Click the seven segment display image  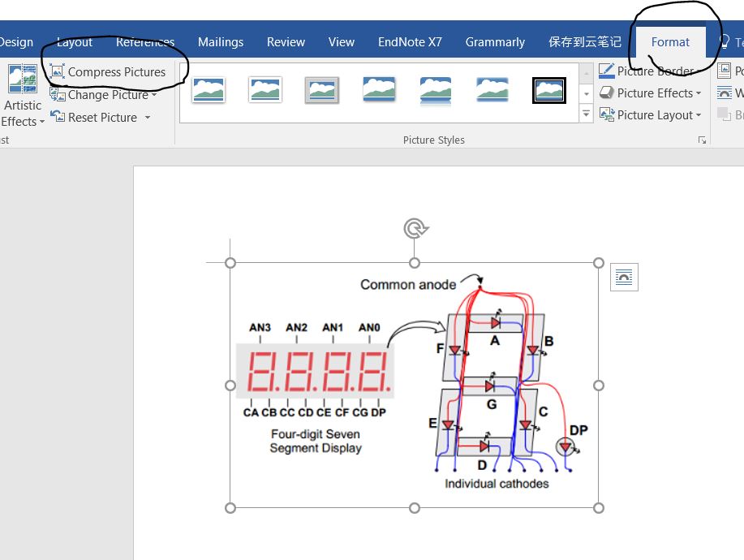pyautogui.click(x=414, y=385)
